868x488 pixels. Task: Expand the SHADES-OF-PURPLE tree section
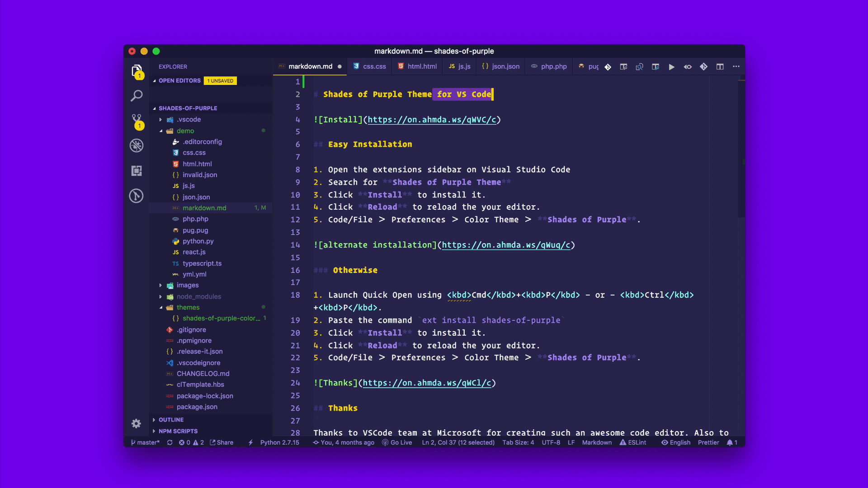155,108
